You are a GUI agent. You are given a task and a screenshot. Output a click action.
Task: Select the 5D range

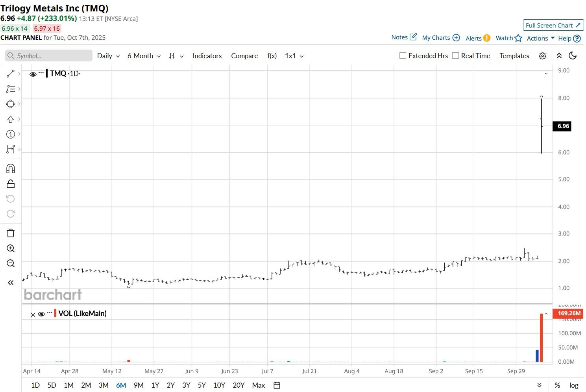52,385
